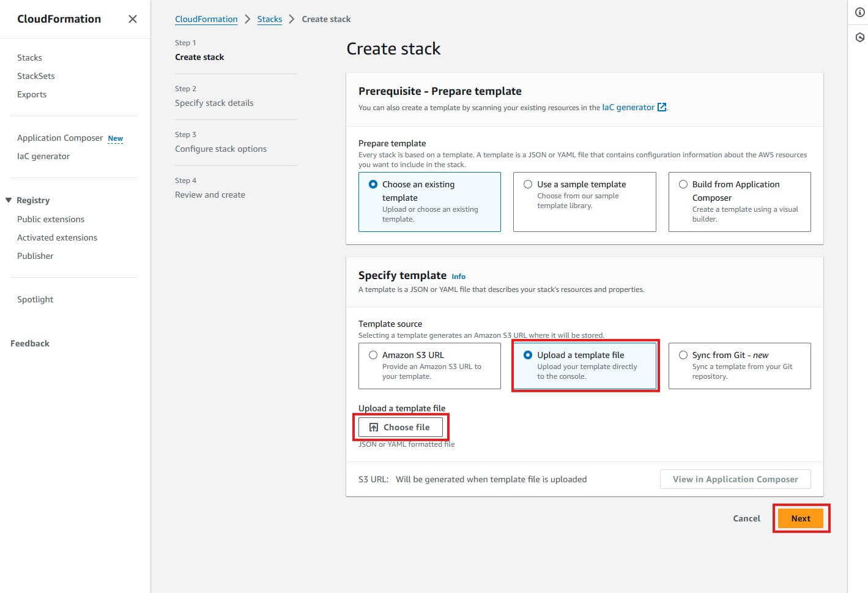Open Spotlight in the side navigation
This screenshot has height=593, width=868.
click(x=35, y=299)
